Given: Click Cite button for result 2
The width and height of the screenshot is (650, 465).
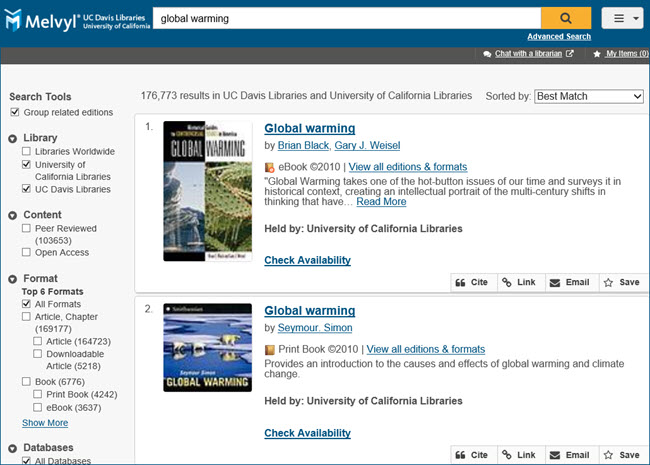Looking at the screenshot, I should point(472,455).
